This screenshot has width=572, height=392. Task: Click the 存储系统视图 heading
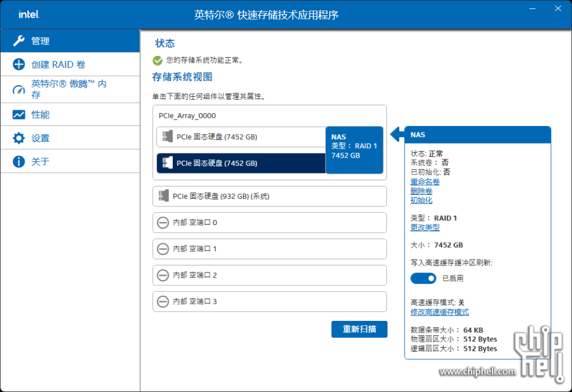click(x=182, y=77)
